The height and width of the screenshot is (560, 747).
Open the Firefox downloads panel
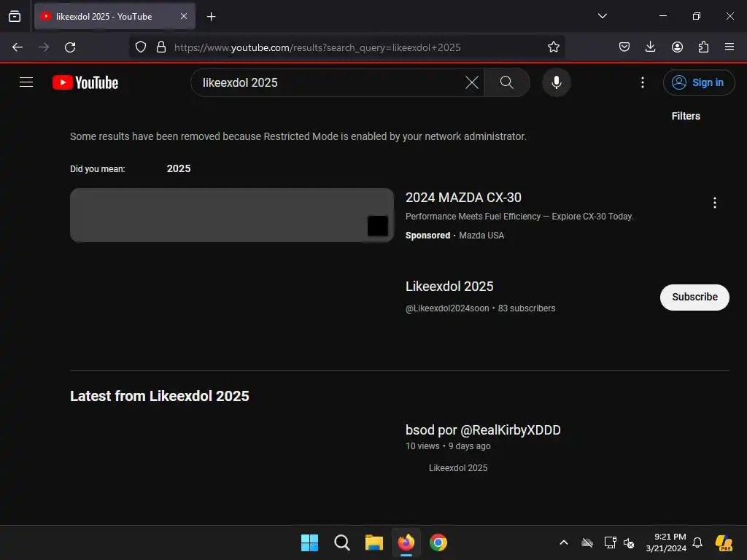(x=650, y=47)
